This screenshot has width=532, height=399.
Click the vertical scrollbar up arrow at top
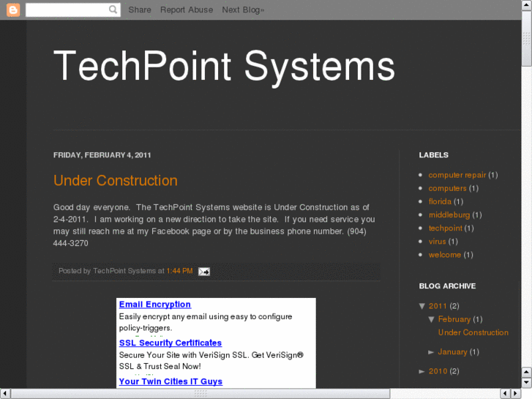[x=527, y=5]
